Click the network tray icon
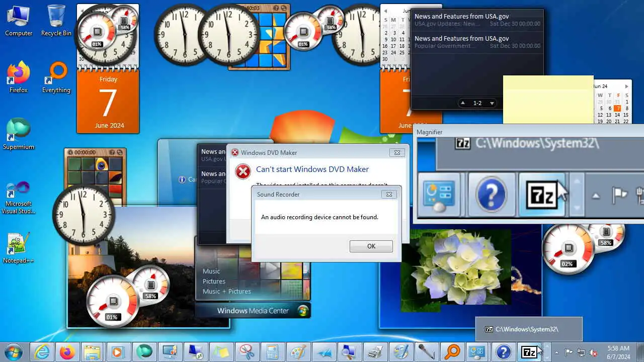This screenshot has height=362, width=644. tap(581, 352)
